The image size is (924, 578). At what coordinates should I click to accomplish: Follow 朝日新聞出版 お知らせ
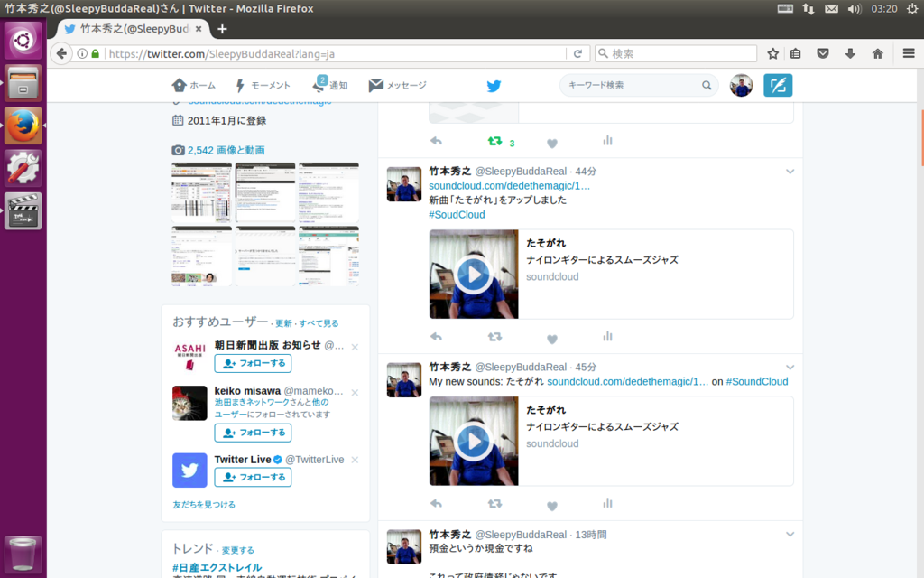click(253, 363)
